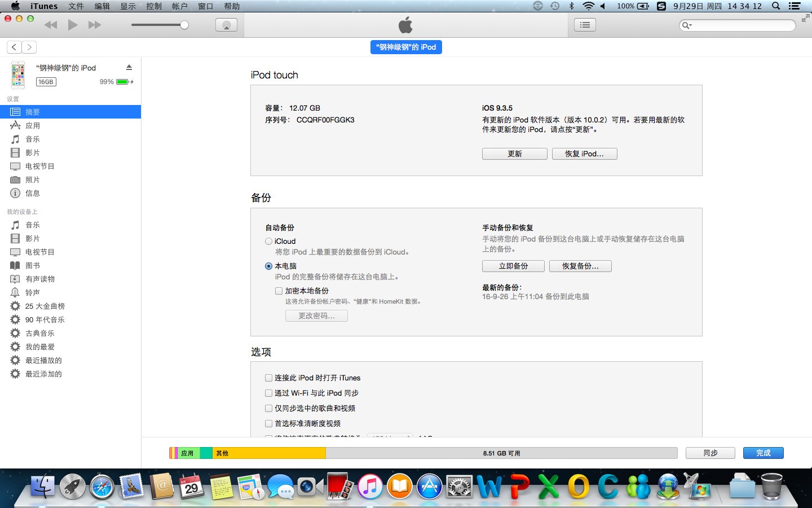Viewport: 812px width, 508px height.
Task: Open App Store from the Dock
Action: point(429,487)
